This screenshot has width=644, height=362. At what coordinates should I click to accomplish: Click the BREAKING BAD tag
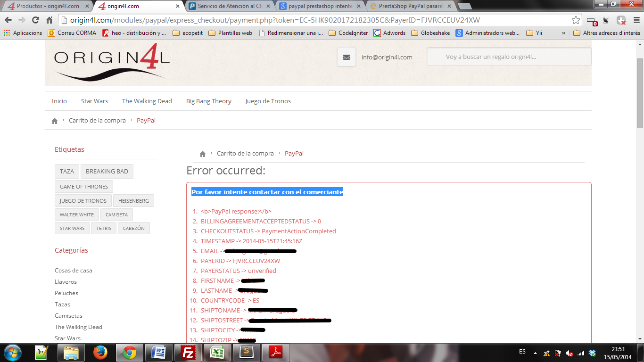point(107,172)
